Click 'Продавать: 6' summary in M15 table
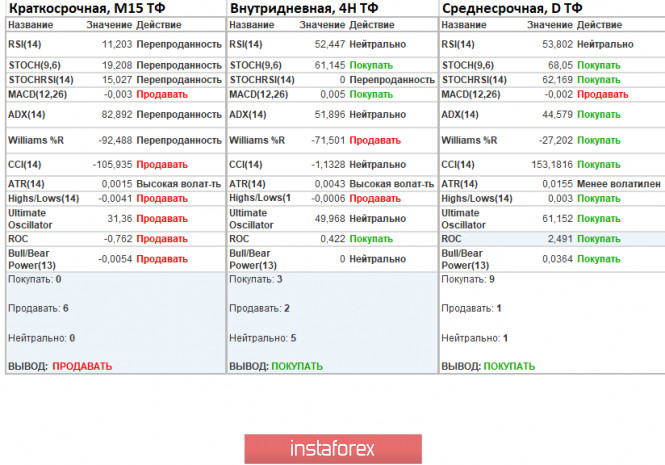 pyautogui.click(x=38, y=308)
